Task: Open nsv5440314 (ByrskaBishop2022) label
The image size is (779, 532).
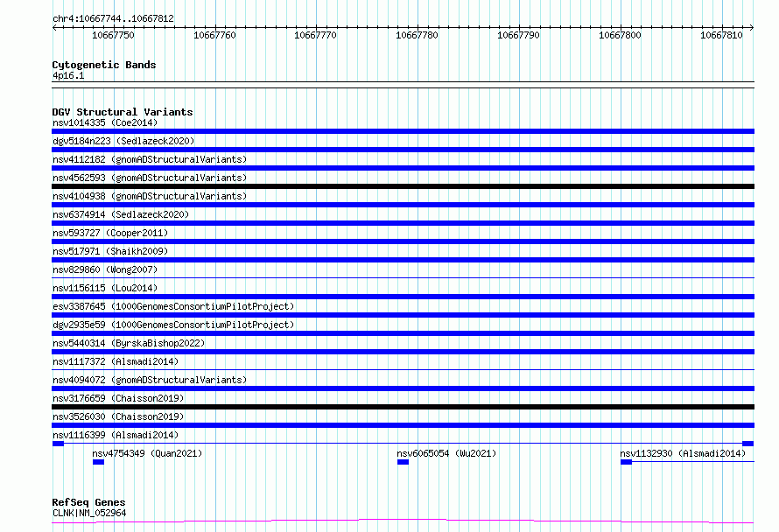Action: click(129, 343)
